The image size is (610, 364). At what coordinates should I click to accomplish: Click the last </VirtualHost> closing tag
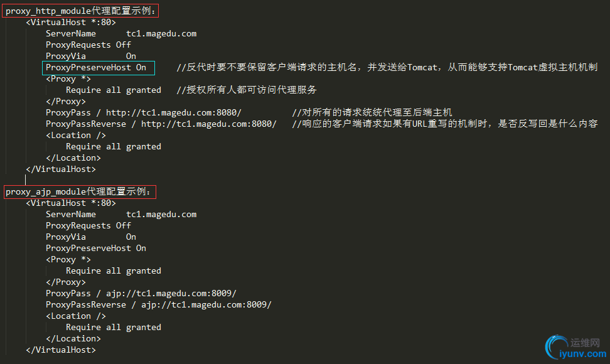click(60, 350)
